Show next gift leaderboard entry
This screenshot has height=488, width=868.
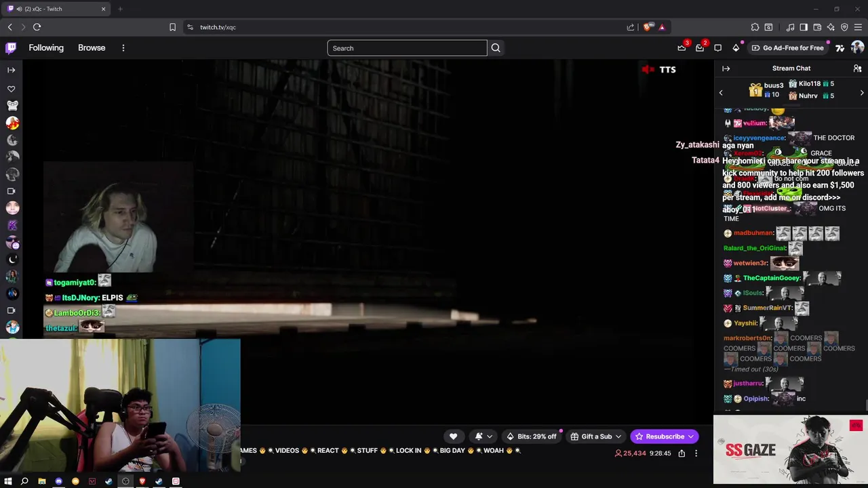[862, 93]
